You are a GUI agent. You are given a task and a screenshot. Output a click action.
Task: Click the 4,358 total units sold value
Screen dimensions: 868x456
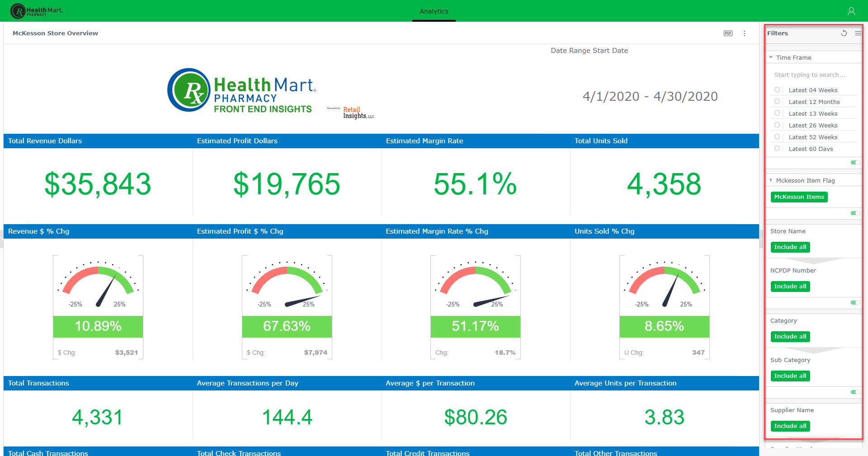(664, 184)
